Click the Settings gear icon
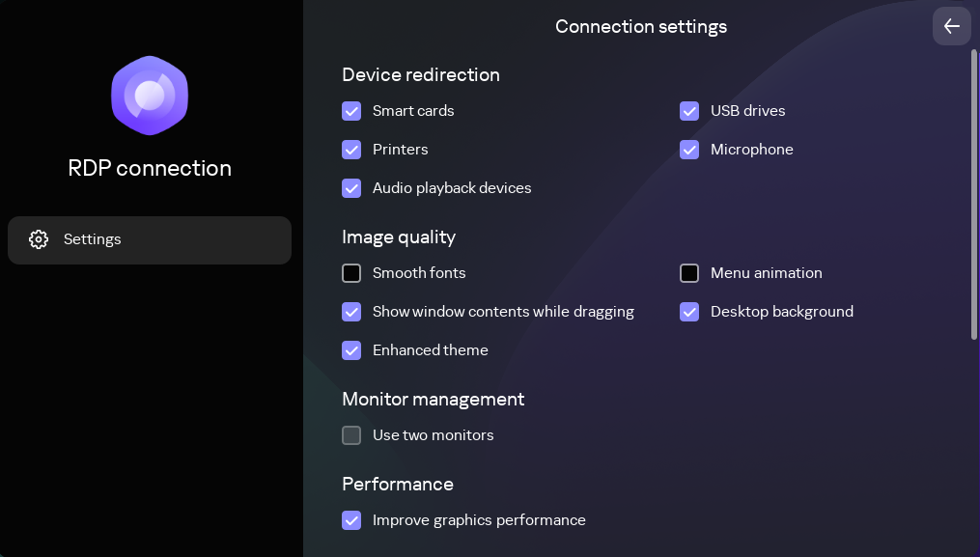The image size is (980, 557). [39, 239]
